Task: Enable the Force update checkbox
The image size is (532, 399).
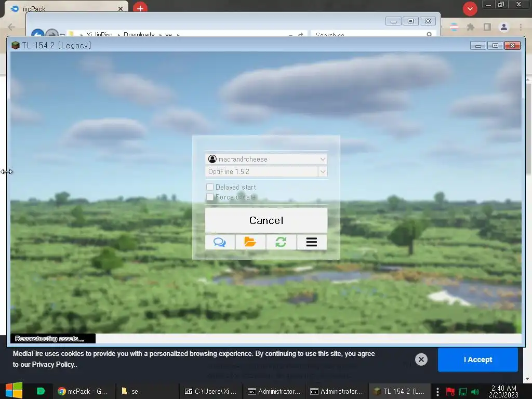Action: pyautogui.click(x=210, y=197)
